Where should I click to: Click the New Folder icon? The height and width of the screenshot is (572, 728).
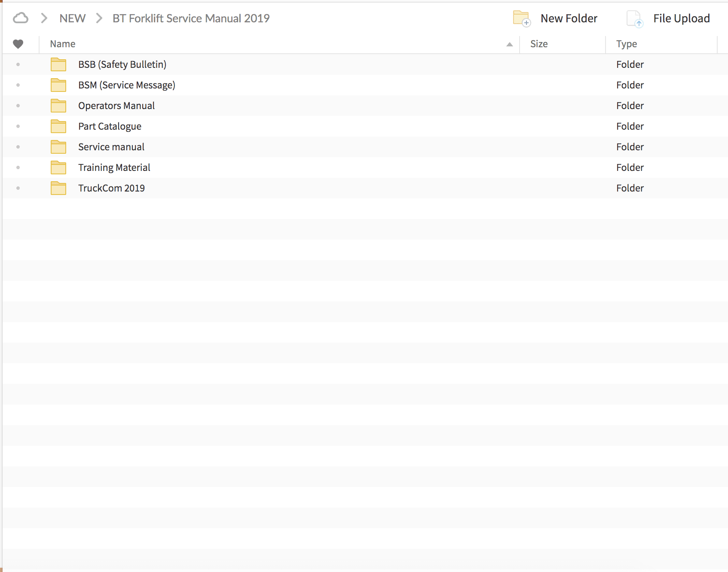click(x=522, y=18)
